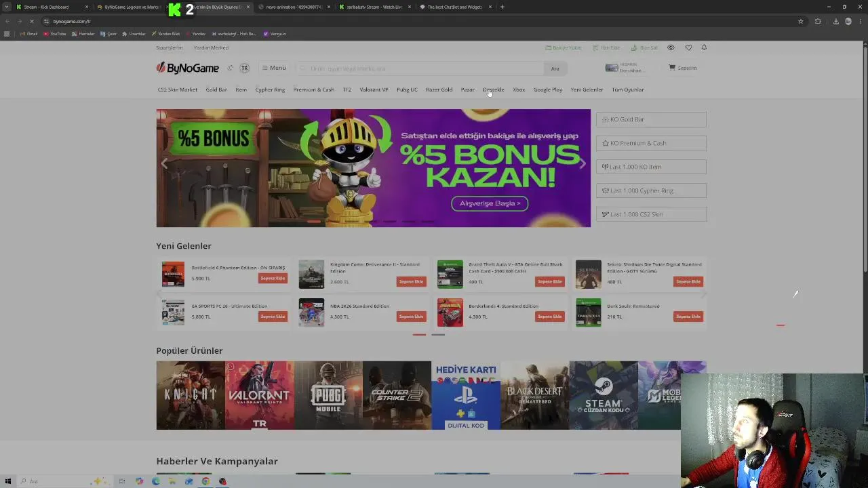Open the shopping cart Sepetim icon
The width and height of the screenshot is (868, 488).
pos(683,68)
